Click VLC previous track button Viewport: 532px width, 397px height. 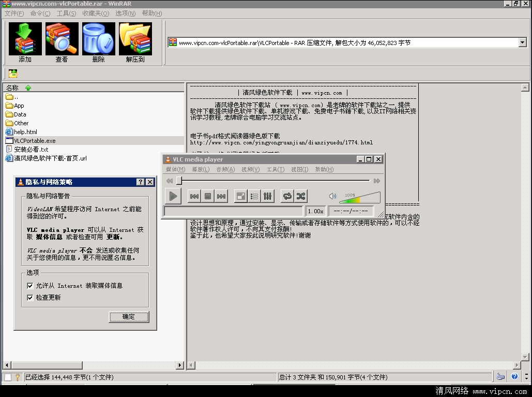point(194,196)
